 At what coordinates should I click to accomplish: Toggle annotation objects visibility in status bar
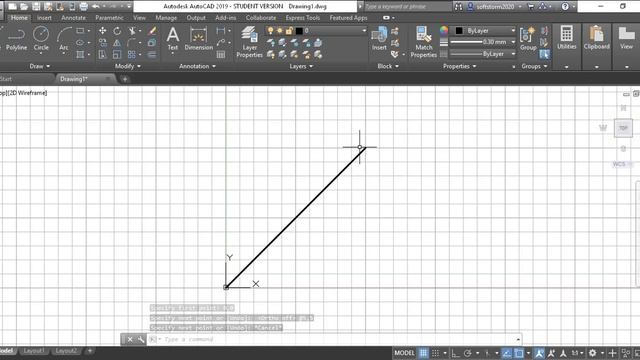click(539, 353)
